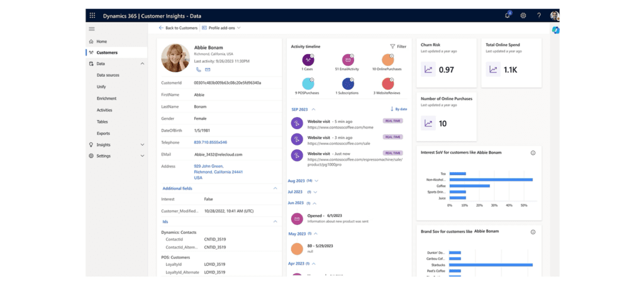The image size is (644, 286).
Task: Click the Churn Risk value 0.97
Action: 447,70
